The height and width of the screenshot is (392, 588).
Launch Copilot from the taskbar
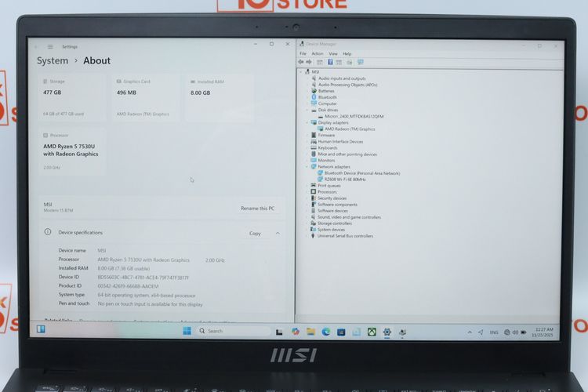[295, 331]
